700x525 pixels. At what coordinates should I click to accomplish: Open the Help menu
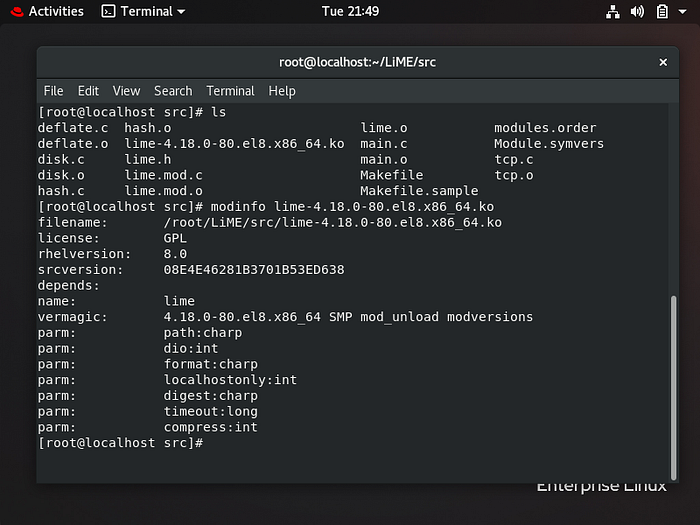click(x=282, y=91)
